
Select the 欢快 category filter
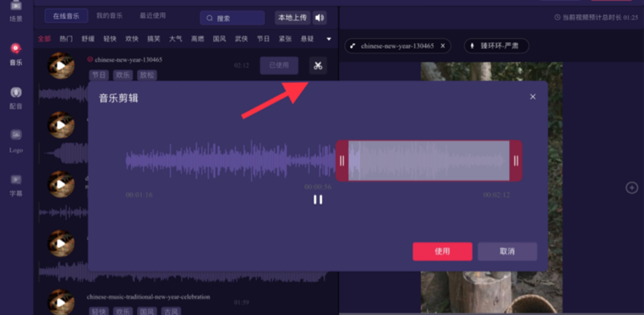pos(132,39)
